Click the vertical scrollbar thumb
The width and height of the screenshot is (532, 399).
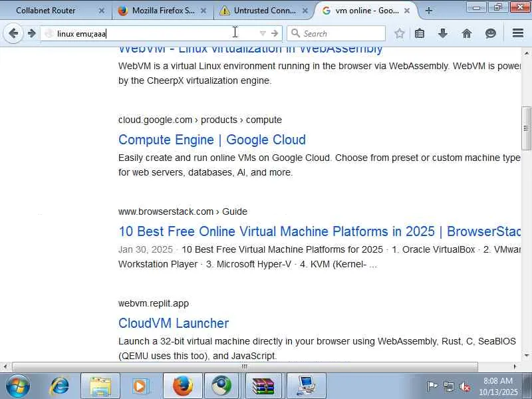tap(526, 128)
